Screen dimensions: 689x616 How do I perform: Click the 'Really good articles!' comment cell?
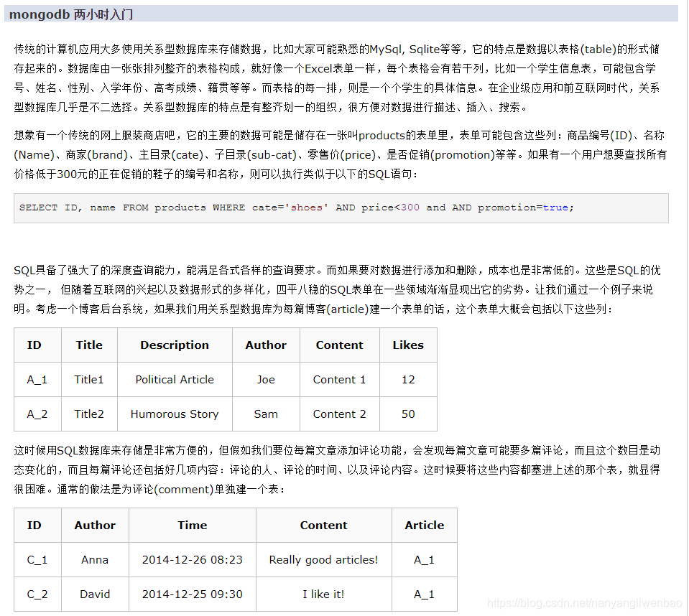point(324,560)
